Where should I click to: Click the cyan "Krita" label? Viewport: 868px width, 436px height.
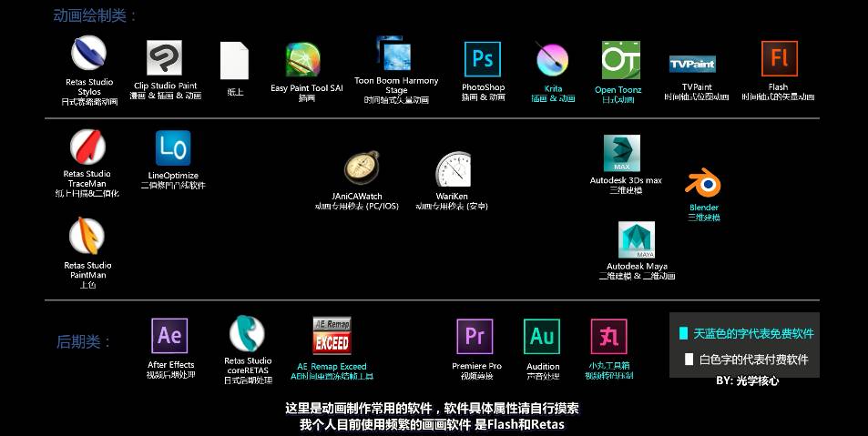tap(553, 88)
